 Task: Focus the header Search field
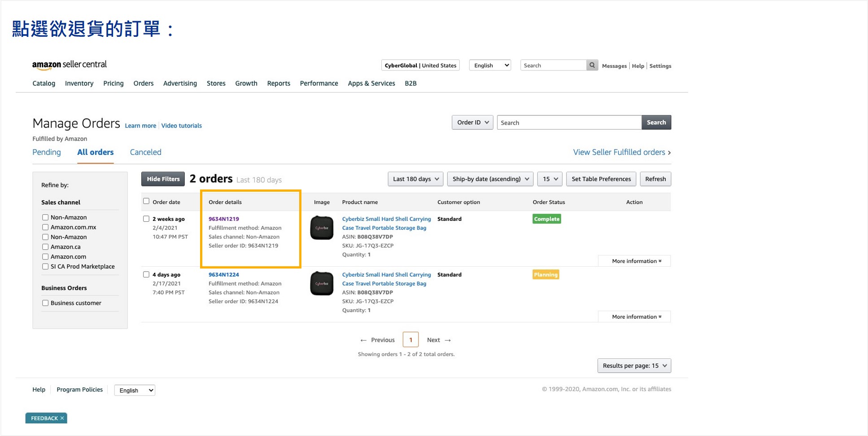tap(554, 65)
